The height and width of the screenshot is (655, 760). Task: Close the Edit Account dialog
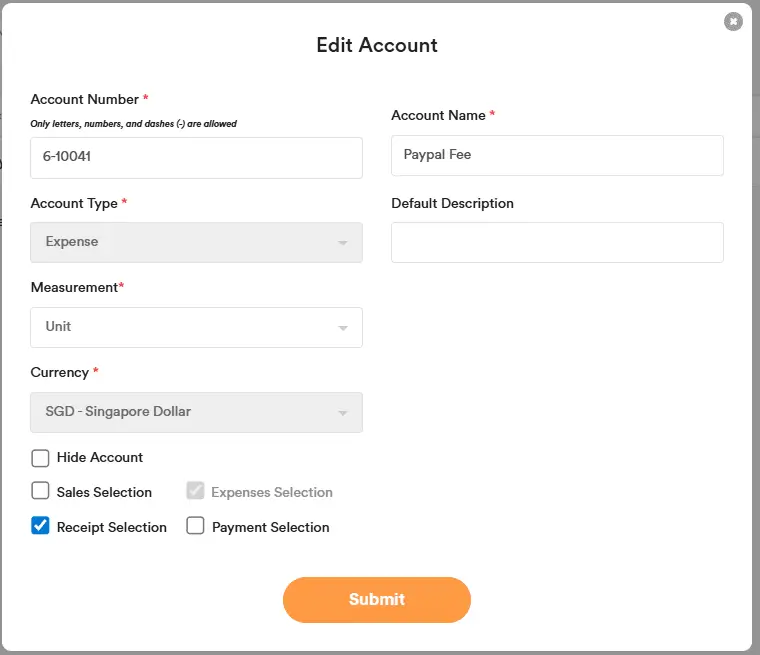pyautogui.click(x=734, y=21)
